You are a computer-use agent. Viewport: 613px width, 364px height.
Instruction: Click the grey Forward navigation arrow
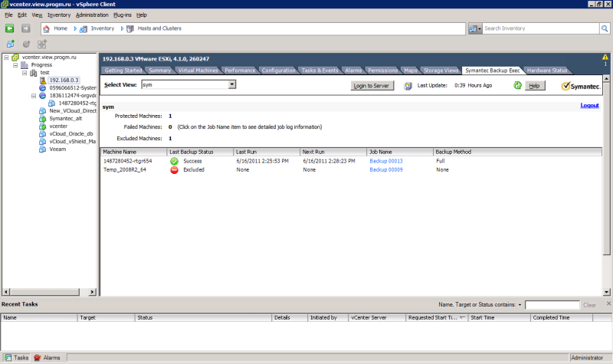coord(26,28)
